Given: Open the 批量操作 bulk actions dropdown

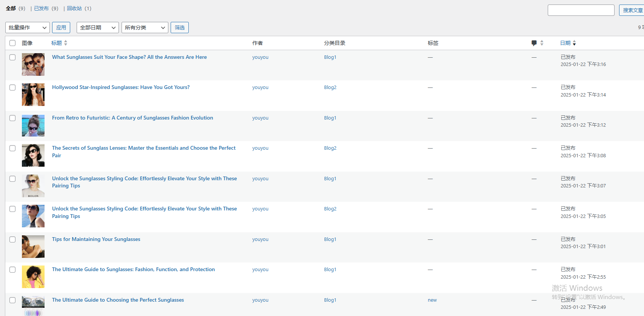Looking at the screenshot, I should pos(28,28).
